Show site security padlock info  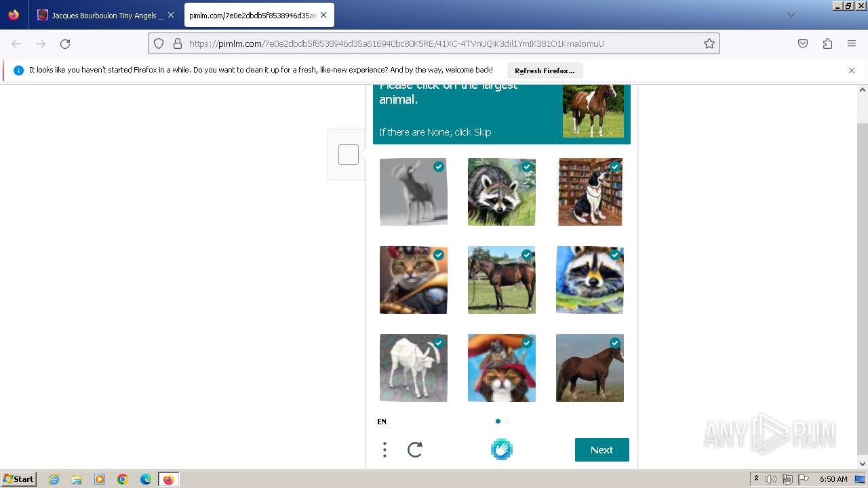coord(178,43)
